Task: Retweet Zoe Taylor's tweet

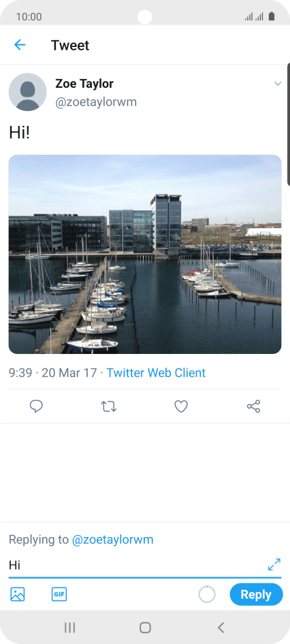Action: (109, 406)
